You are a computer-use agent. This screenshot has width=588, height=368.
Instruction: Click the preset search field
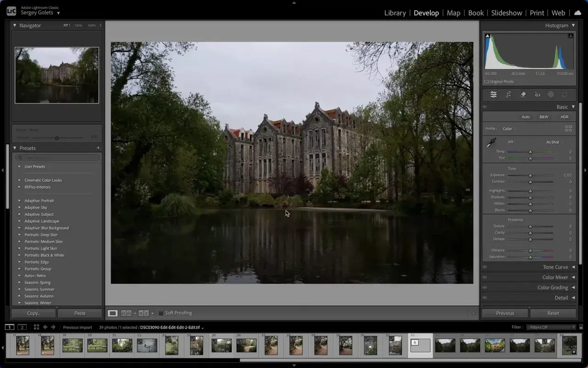pos(58,158)
